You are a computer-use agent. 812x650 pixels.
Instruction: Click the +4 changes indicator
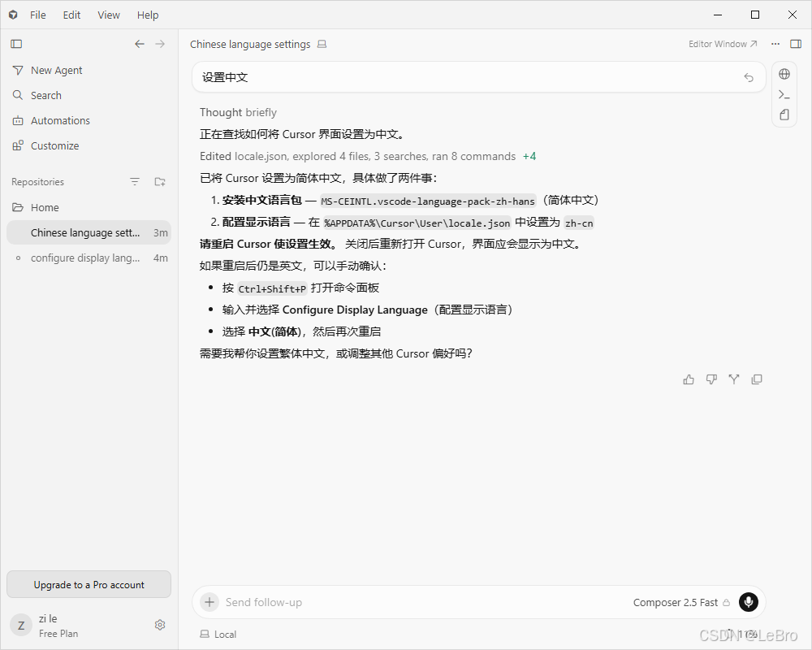529,157
